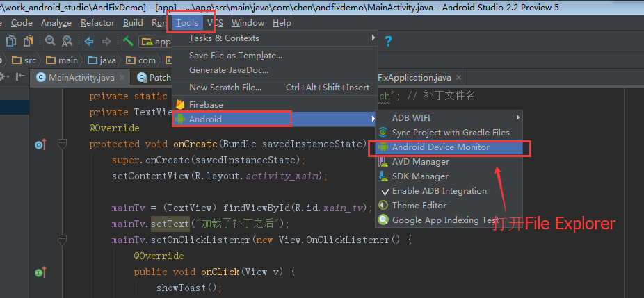The image size is (644, 298).
Task: Open the Analyze menu
Action: pyautogui.click(x=56, y=23)
